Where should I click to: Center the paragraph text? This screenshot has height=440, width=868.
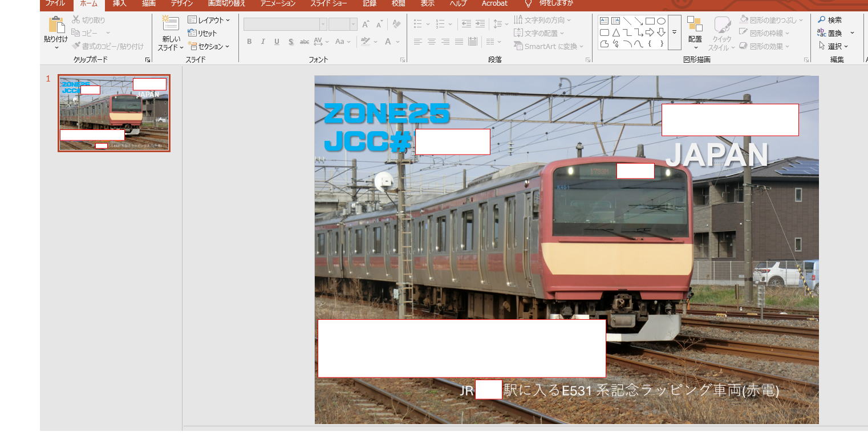click(x=432, y=42)
